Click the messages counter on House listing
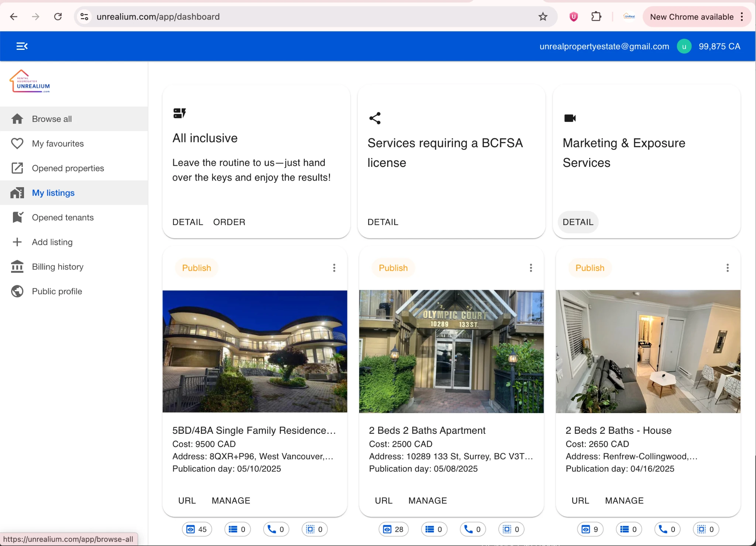The height and width of the screenshot is (546, 756). (x=629, y=529)
